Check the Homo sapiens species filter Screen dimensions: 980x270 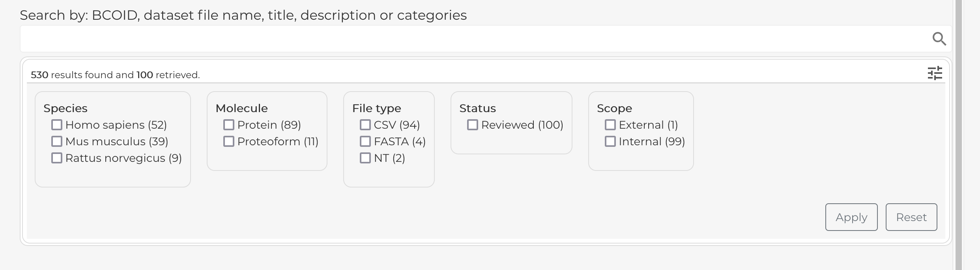(56, 124)
